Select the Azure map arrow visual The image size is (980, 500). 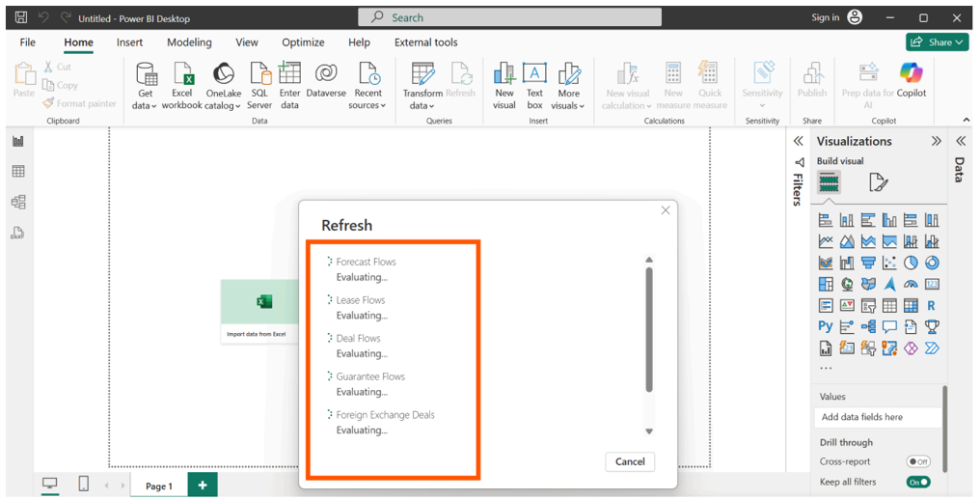pyautogui.click(x=890, y=284)
